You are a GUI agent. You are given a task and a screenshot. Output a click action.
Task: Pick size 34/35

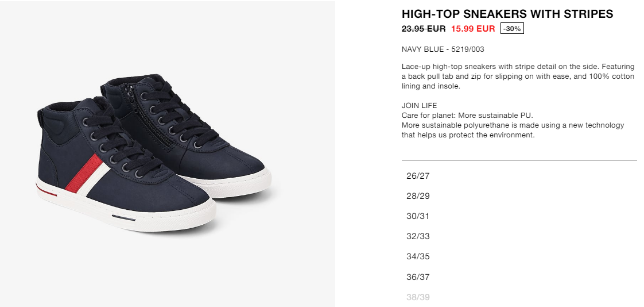tap(418, 257)
